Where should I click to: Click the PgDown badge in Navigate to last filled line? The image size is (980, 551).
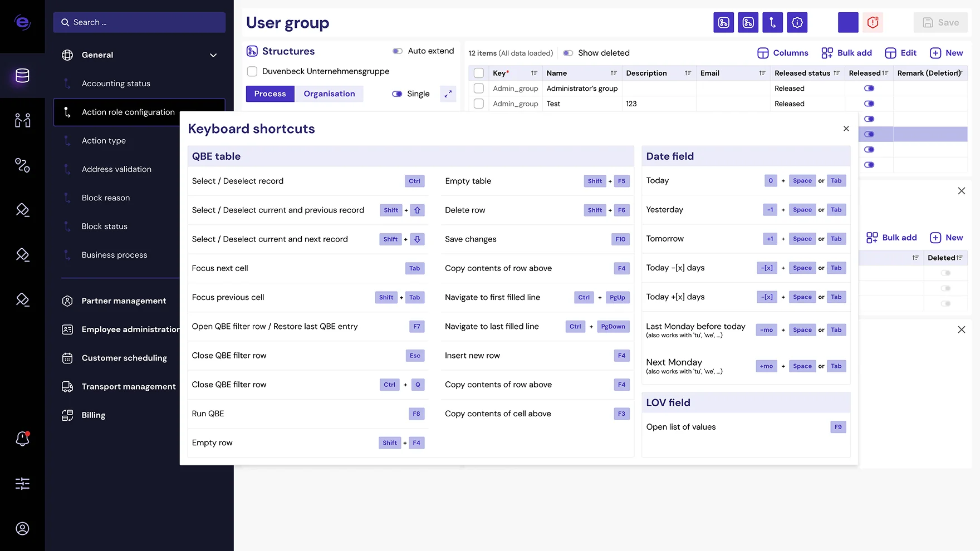coord(613,327)
